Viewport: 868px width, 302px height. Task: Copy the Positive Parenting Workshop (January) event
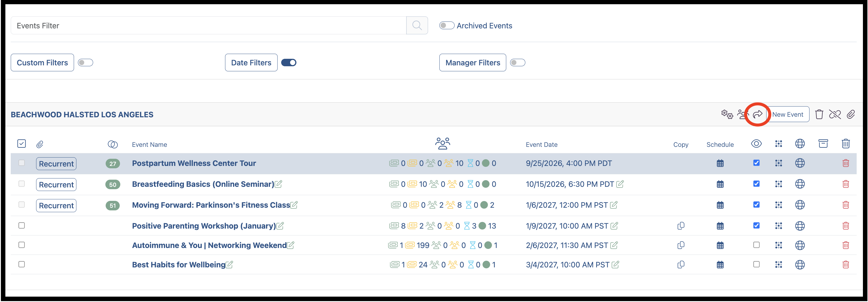tap(681, 226)
